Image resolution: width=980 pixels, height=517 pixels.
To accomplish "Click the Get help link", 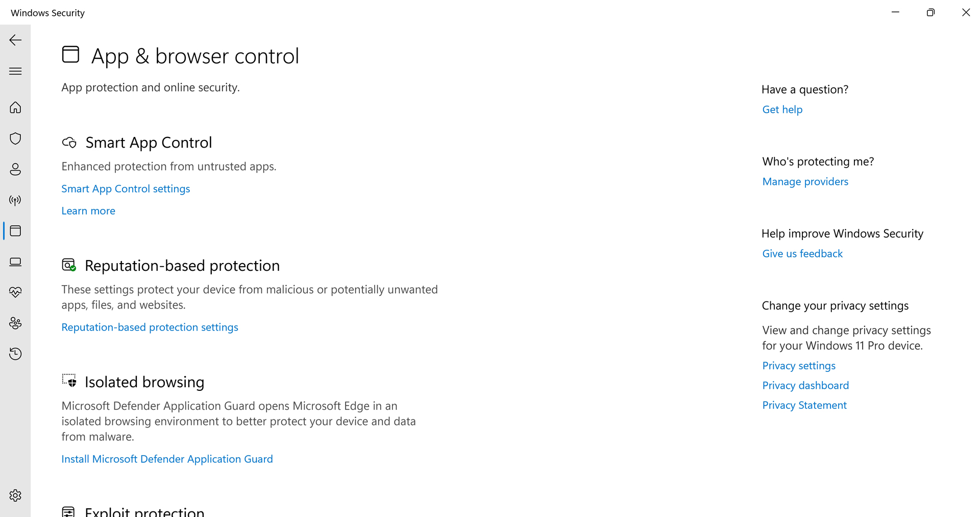I will coord(782,110).
